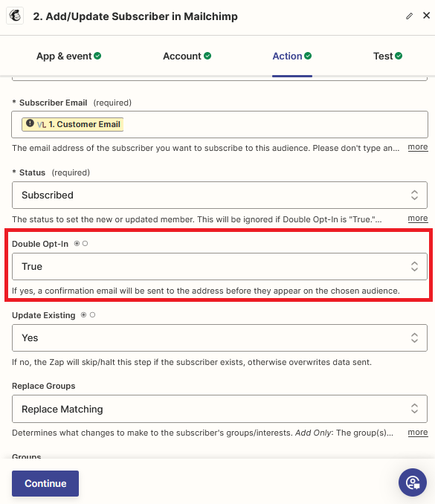Viewport: 435px width, 504px height.
Task: Select second radio option for Update Existing
Action: pyautogui.click(x=92, y=315)
